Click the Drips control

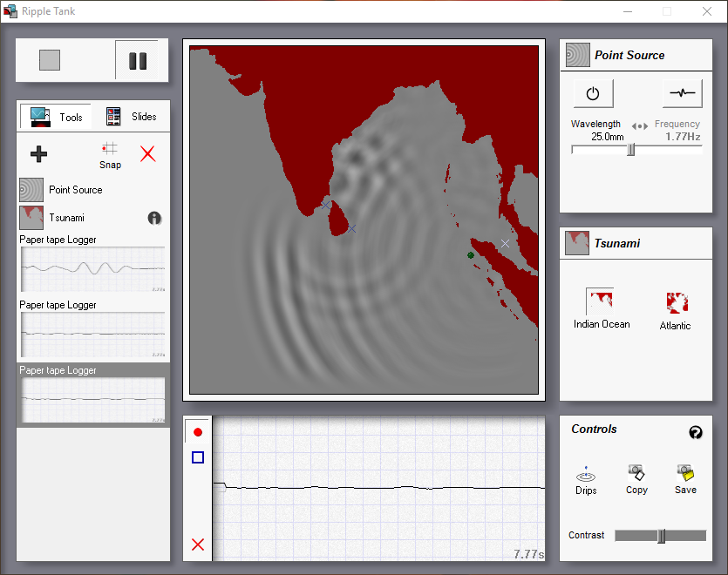586,480
